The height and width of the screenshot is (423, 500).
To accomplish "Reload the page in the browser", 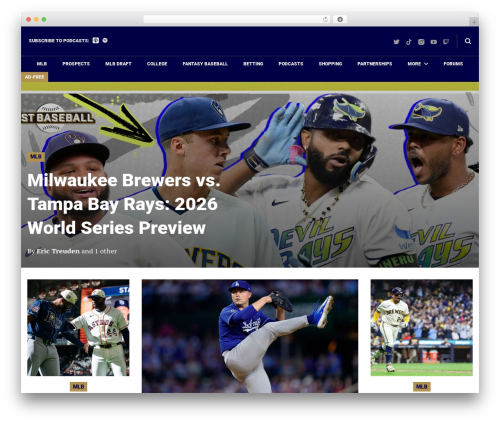I will point(325,19).
